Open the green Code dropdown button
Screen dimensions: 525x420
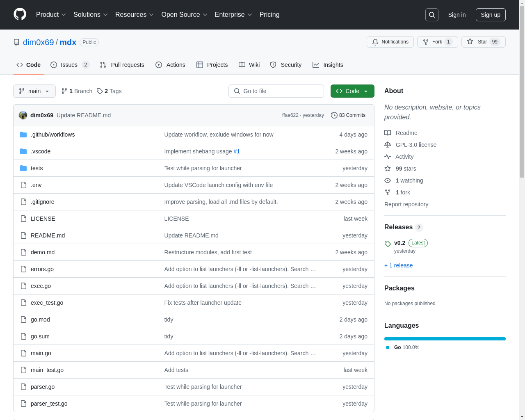click(352, 91)
